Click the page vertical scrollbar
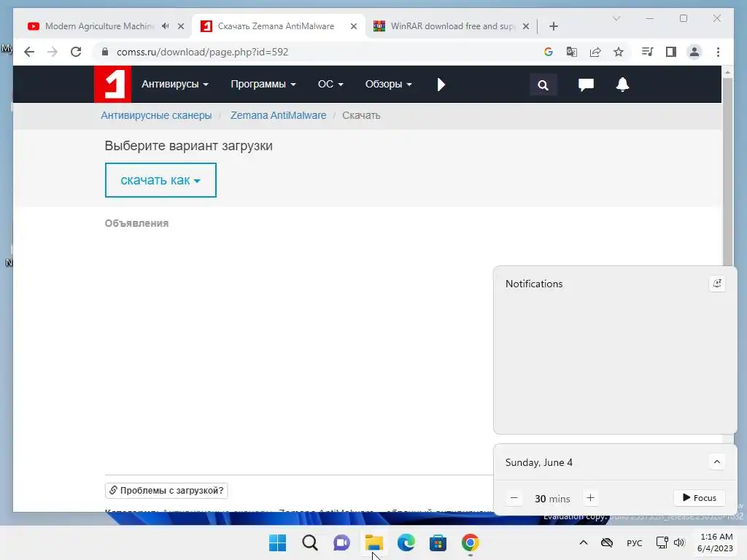The image size is (747, 560). (727, 171)
